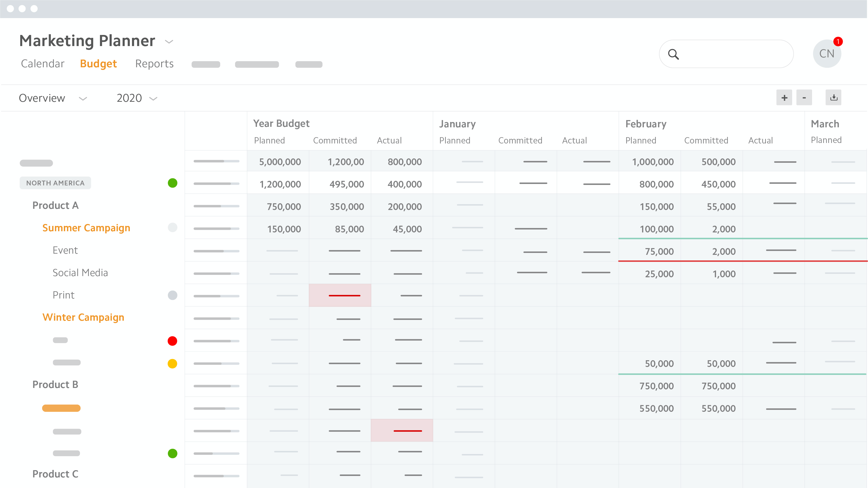Toggle the gray status dot next to Print
This screenshot has height=488, width=868.
(x=172, y=295)
